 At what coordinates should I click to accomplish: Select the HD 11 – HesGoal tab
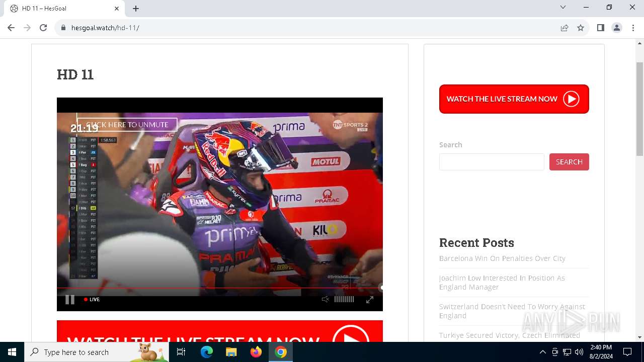pyautogui.click(x=64, y=9)
